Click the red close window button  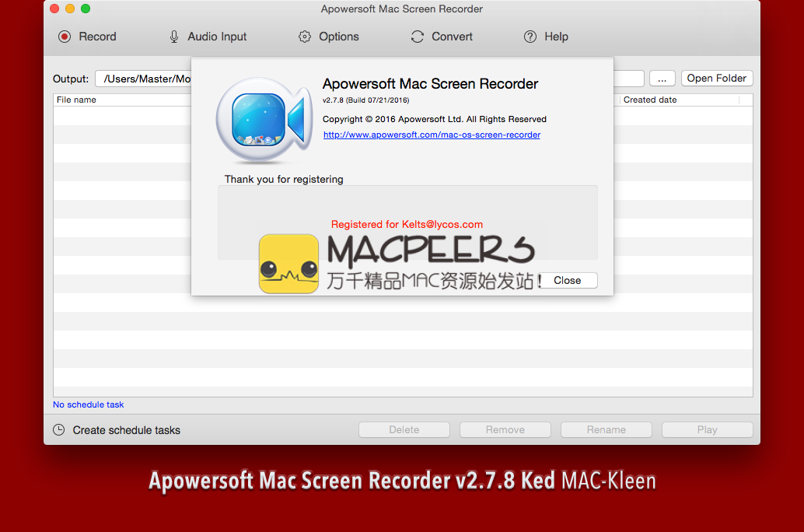[55, 9]
